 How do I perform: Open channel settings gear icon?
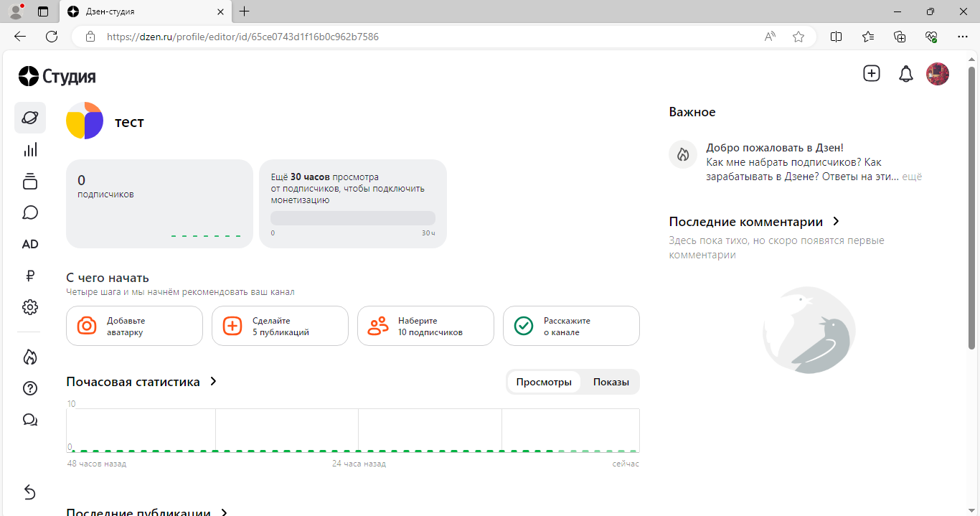click(x=30, y=307)
